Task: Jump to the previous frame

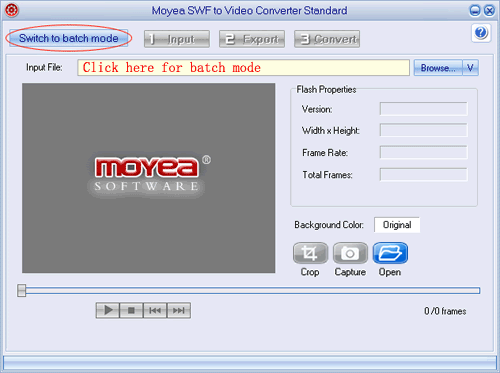Action: coord(155,310)
